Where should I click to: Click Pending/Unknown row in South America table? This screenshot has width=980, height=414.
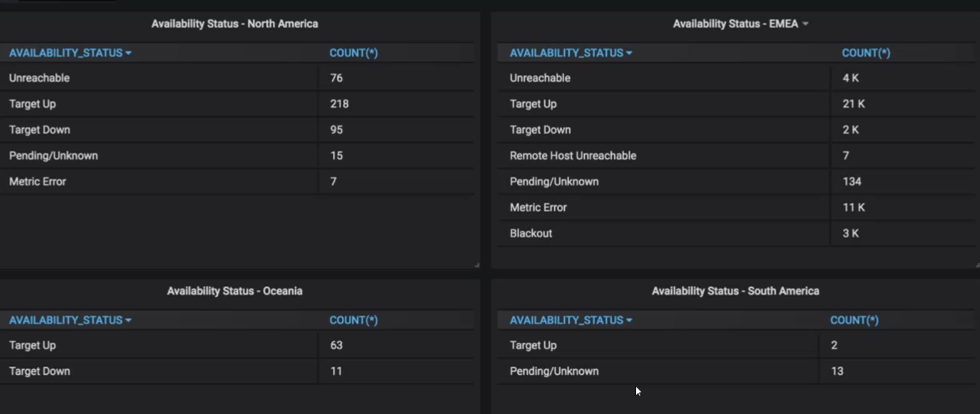(x=736, y=371)
